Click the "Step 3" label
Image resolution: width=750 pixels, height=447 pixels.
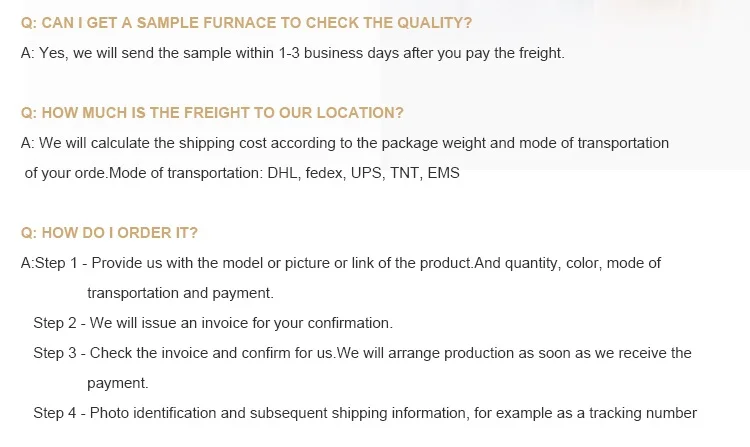55,353
